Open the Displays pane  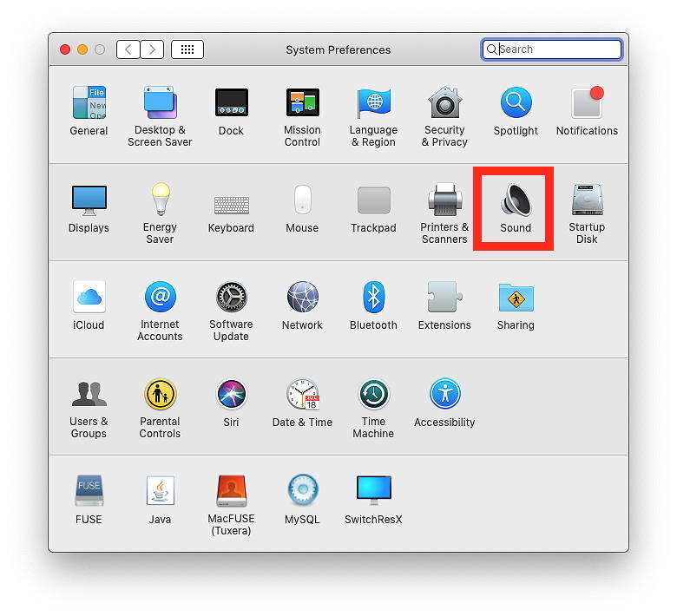pyautogui.click(x=89, y=208)
